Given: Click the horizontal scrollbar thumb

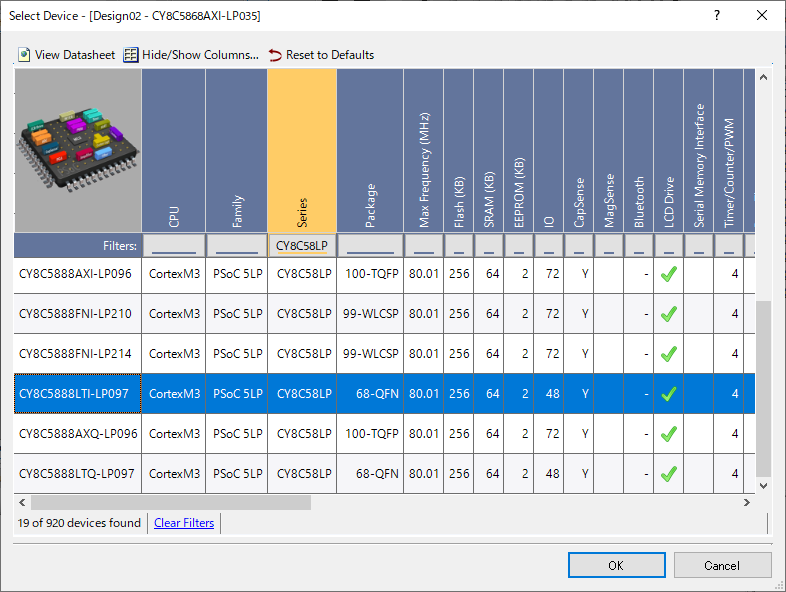Looking at the screenshot, I should pos(171,502).
